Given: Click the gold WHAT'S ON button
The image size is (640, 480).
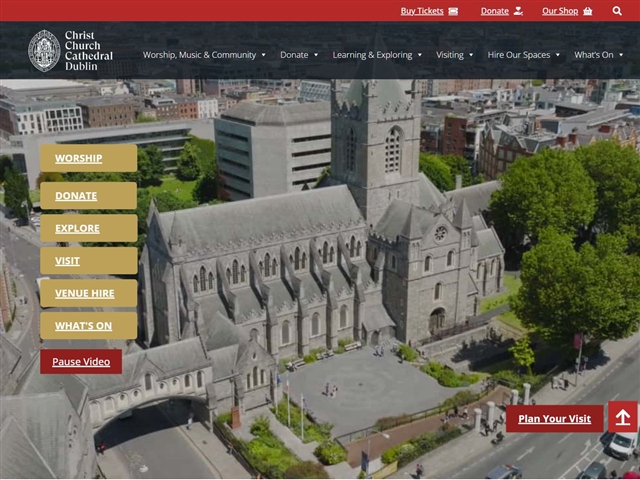Looking at the screenshot, I should pos(89,326).
